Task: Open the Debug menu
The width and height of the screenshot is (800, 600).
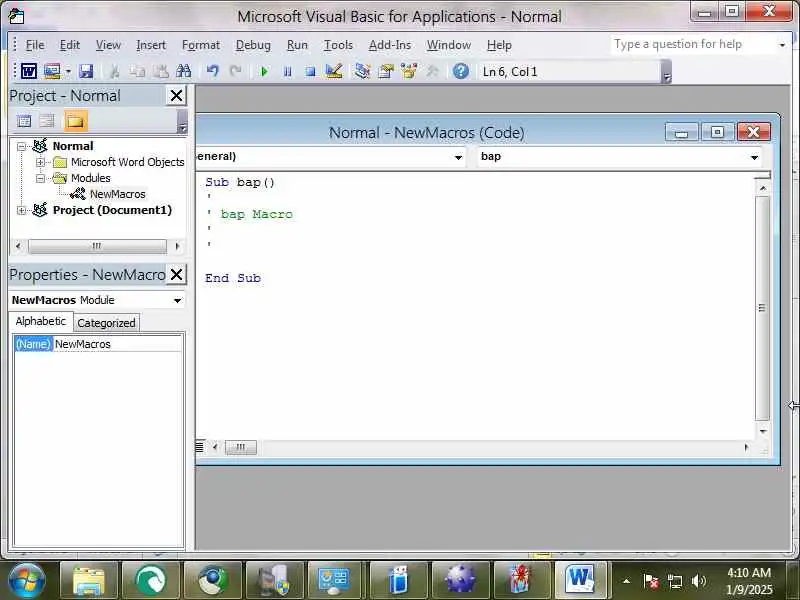Action: (x=253, y=45)
